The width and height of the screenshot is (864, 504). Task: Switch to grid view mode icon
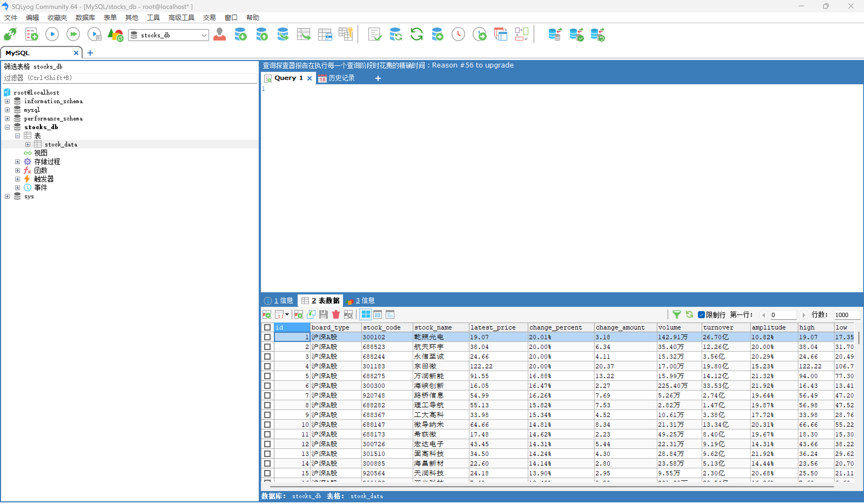(366, 314)
